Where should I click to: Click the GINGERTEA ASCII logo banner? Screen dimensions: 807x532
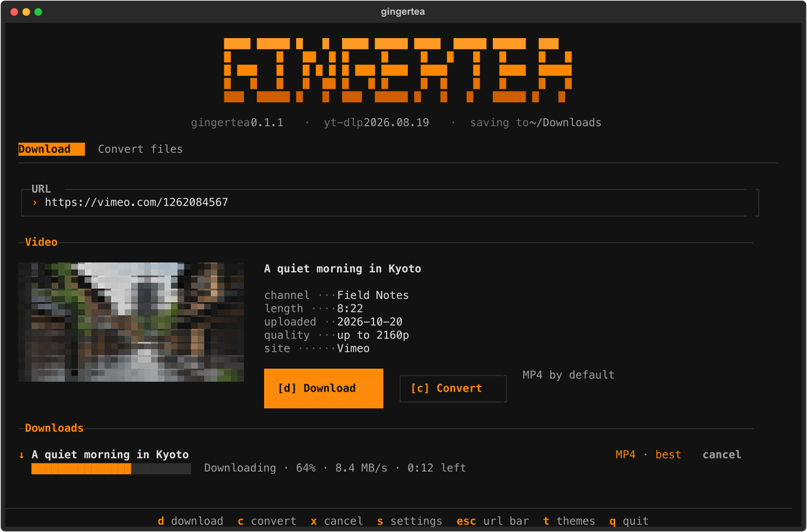(398, 70)
